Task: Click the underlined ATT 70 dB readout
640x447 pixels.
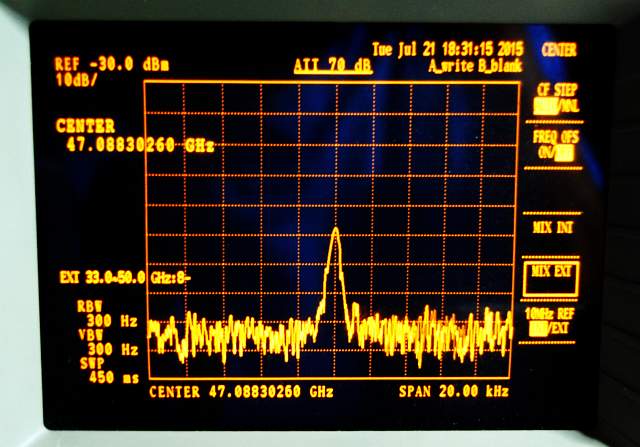Action: [332, 65]
